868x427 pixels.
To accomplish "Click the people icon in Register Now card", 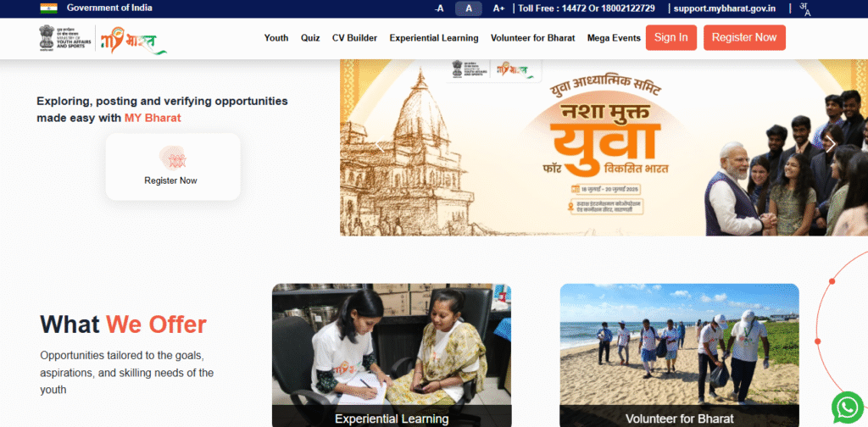I will [x=171, y=158].
